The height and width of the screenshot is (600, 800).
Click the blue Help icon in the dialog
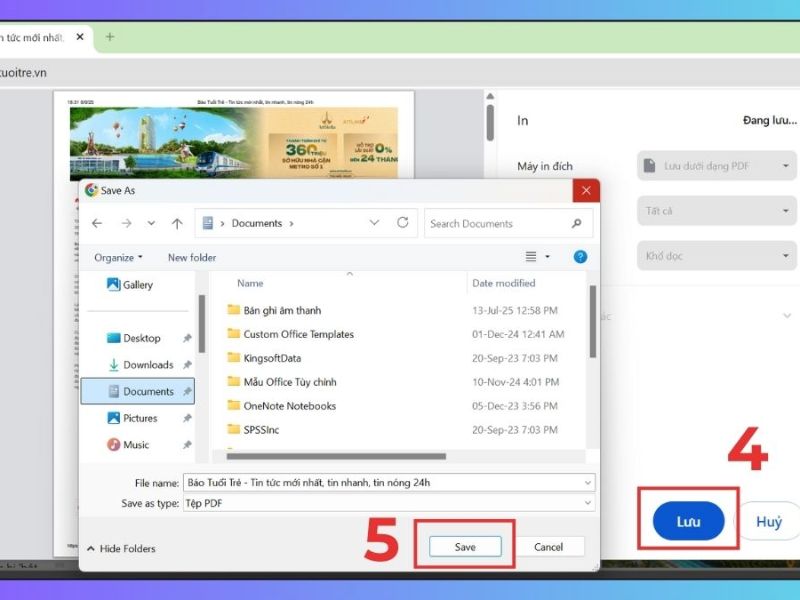coord(579,258)
